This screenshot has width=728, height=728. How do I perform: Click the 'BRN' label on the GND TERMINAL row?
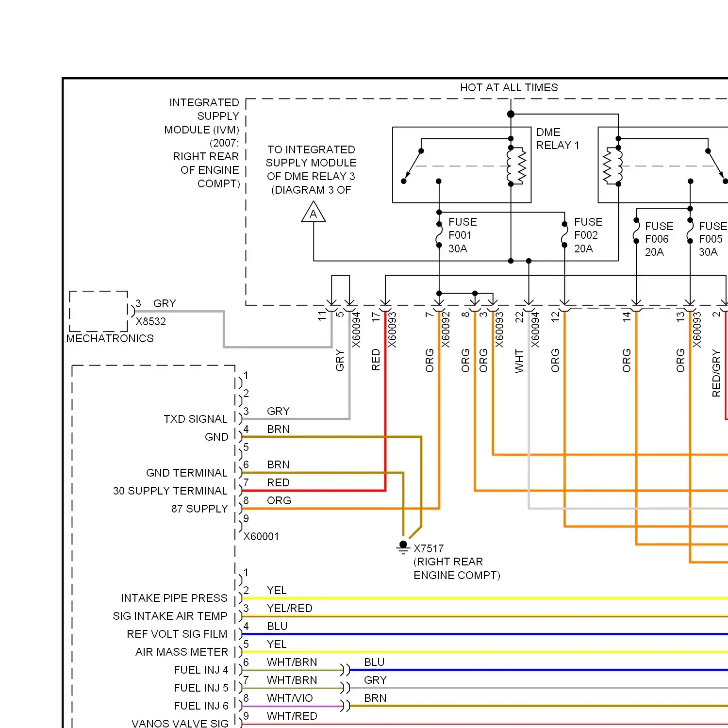278,464
